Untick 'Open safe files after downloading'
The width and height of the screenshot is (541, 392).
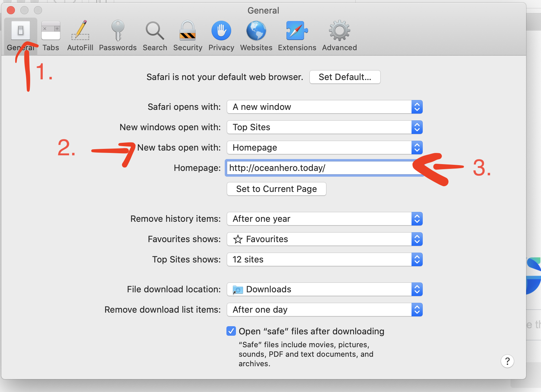[x=231, y=331]
